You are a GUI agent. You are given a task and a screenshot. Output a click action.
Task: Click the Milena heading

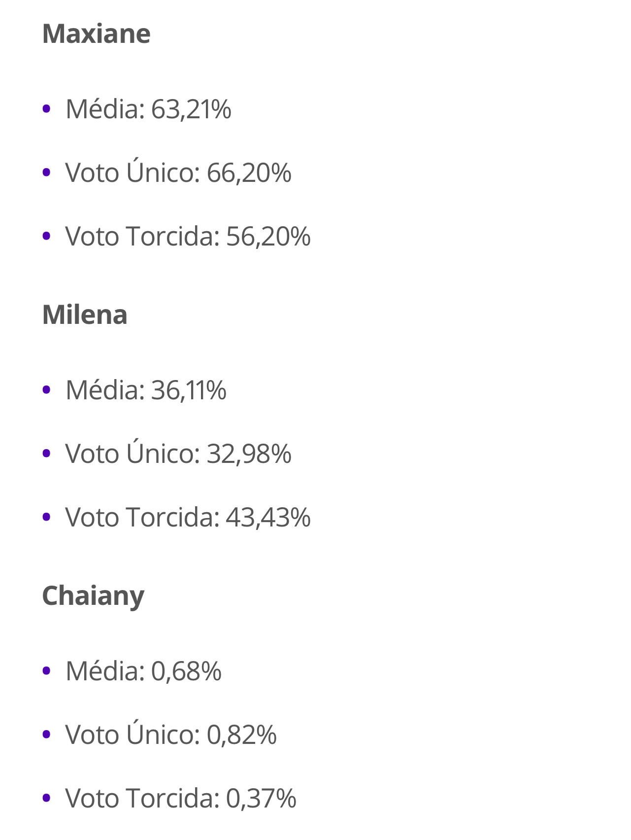85,315
